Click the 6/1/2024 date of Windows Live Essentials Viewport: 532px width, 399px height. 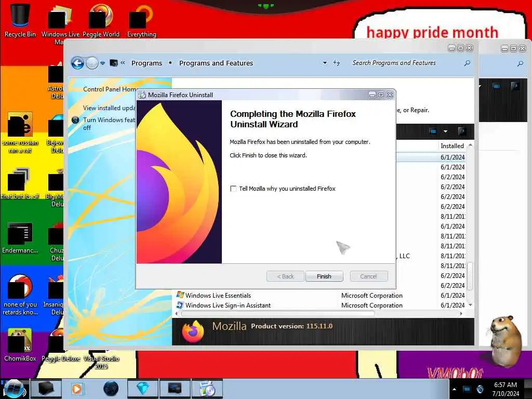[453, 296]
